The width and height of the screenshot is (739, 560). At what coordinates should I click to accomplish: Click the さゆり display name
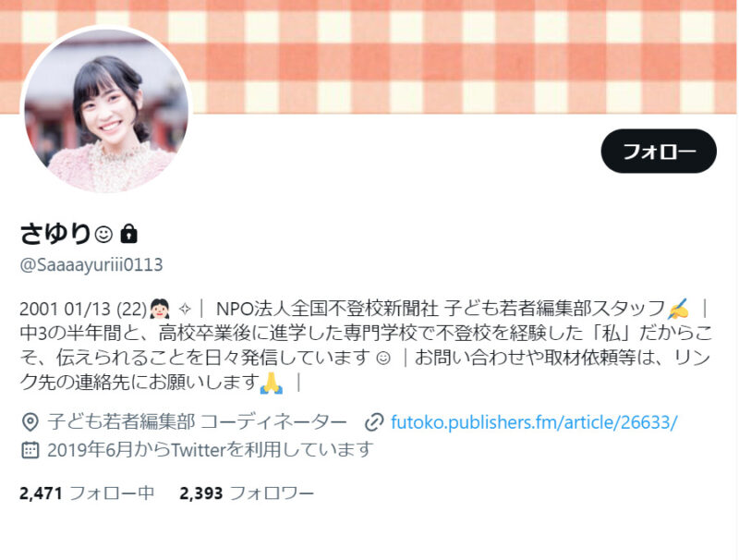(x=55, y=233)
